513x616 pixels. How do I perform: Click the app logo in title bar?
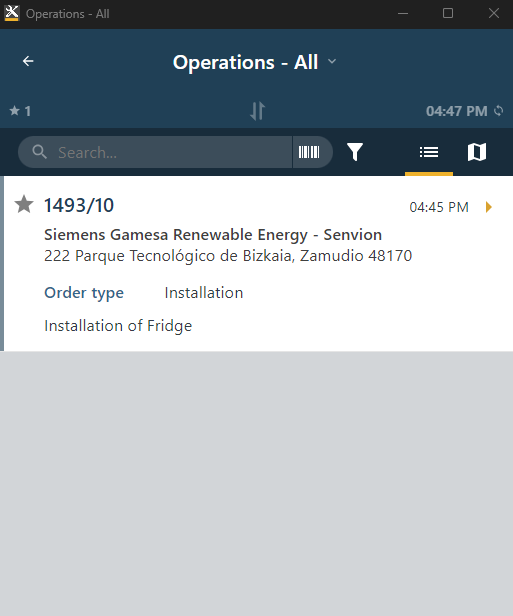tap(12, 13)
